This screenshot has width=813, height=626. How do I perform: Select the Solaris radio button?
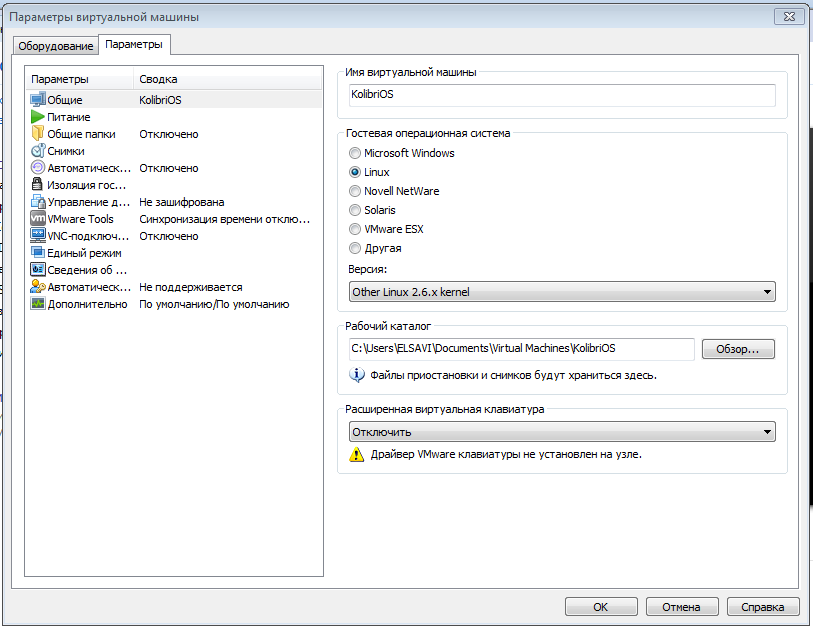coord(355,210)
